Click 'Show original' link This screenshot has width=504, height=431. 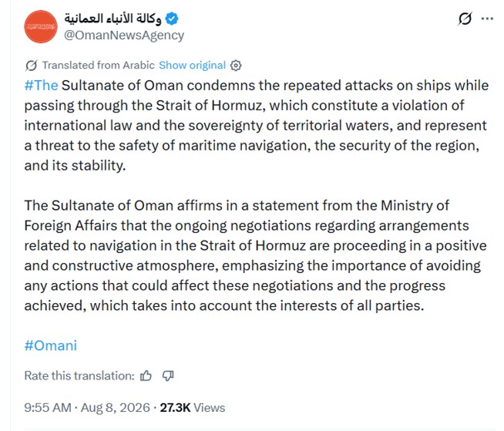coord(192,66)
